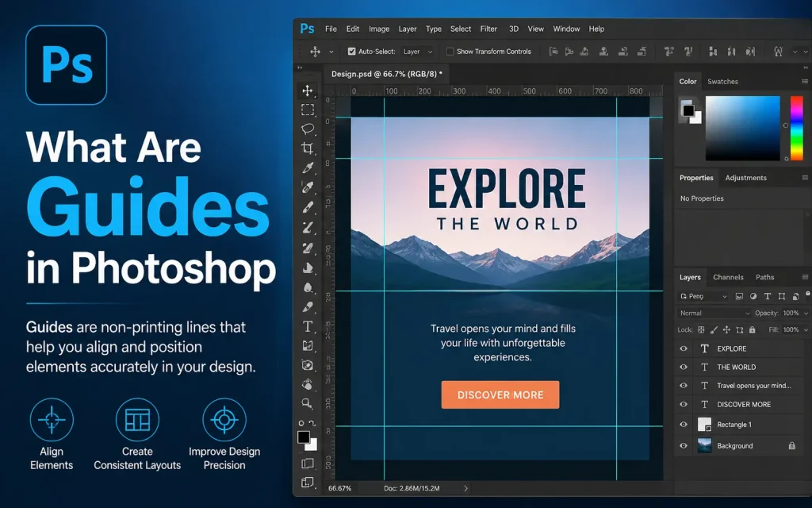Select the Eyedropper tool below Crop
Viewport: 812px width, 508px height.
click(x=308, y=168)
